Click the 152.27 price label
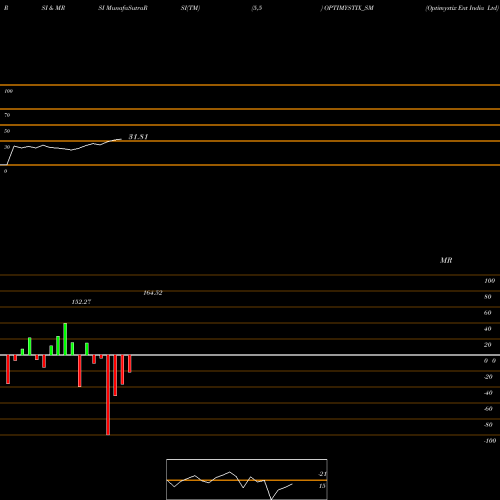This screenshot has width=500, height=500. point(81,302)
